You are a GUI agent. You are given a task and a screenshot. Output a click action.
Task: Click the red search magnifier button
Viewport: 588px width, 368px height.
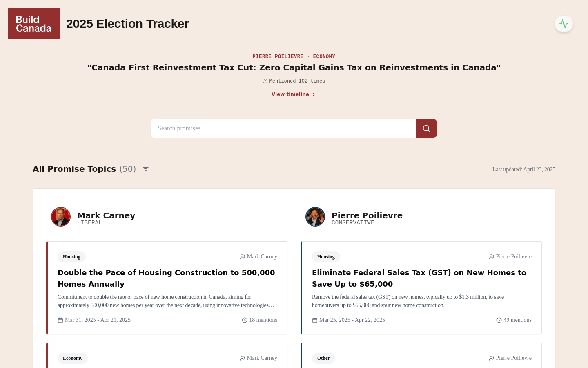click(426, 128)
